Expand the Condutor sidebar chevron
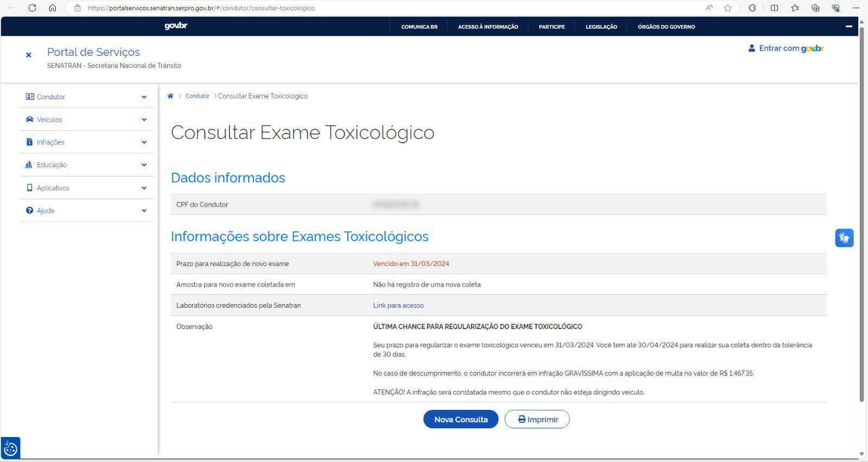This screenshot has height=462, width=868. click(144, 97)
